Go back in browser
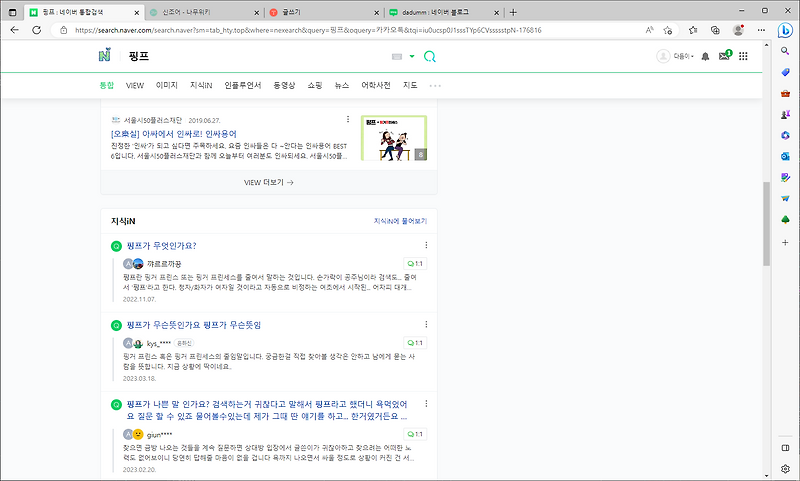 coord(14,30)
